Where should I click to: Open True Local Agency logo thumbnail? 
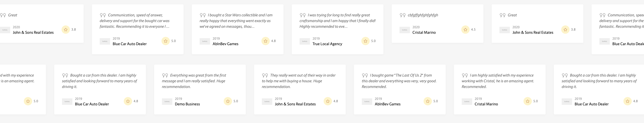click(x=304, y=42)
